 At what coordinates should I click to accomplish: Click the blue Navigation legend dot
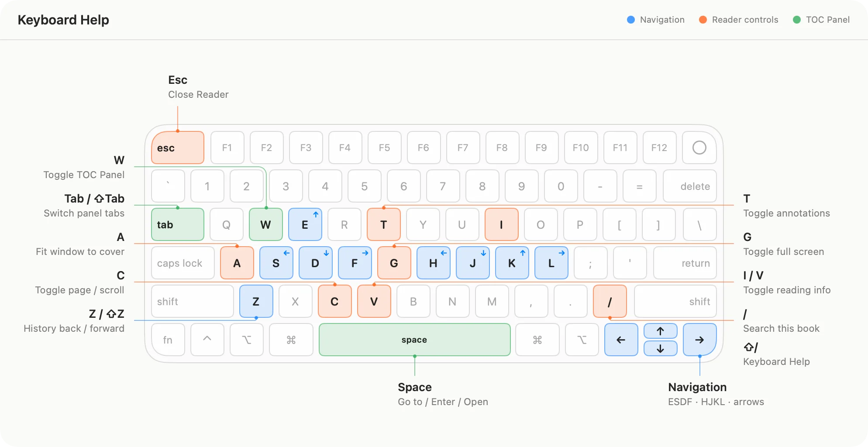click(631, 20)
